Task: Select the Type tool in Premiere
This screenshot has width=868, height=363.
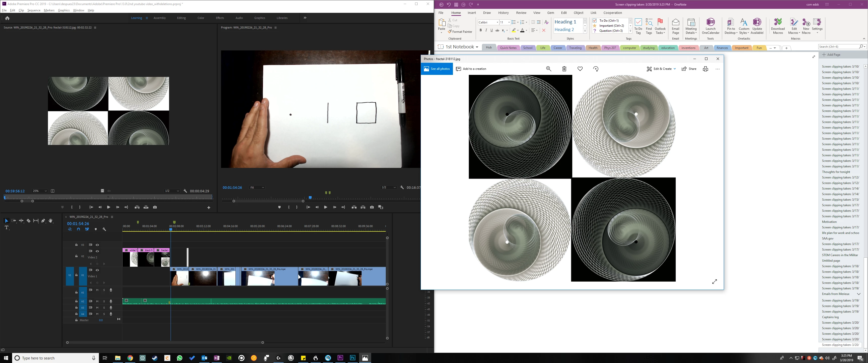Action: (x=6, y=228)
